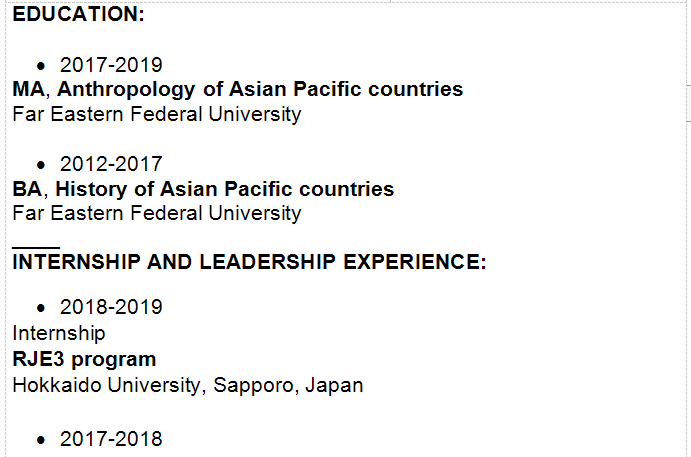
Task: Click the bold RJE3 program text
Action: click(84, 358)
